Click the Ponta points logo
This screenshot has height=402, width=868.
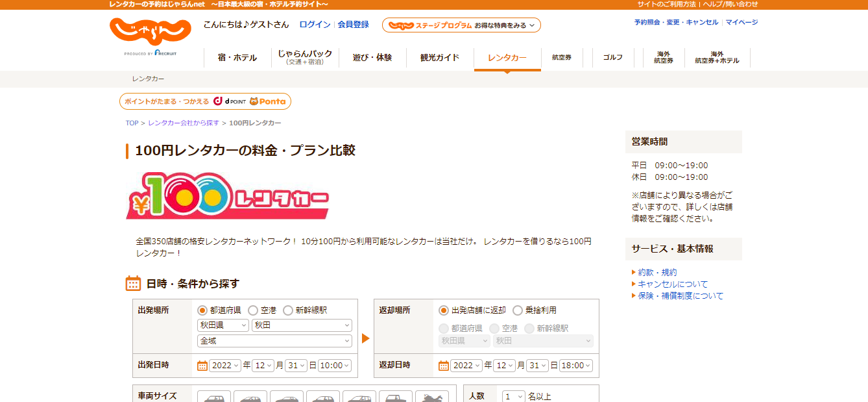point(268,101)
